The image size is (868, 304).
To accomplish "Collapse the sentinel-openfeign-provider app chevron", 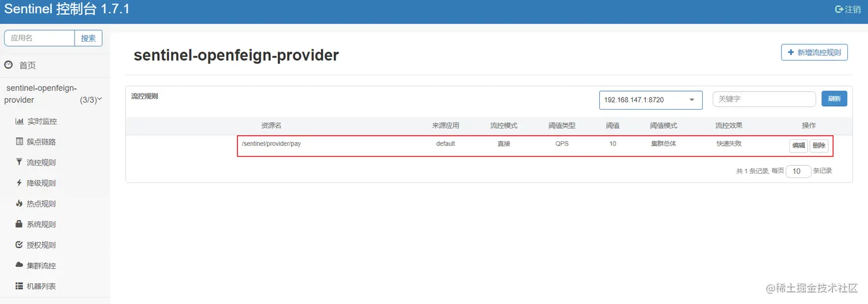I will (x=99, y=99).
